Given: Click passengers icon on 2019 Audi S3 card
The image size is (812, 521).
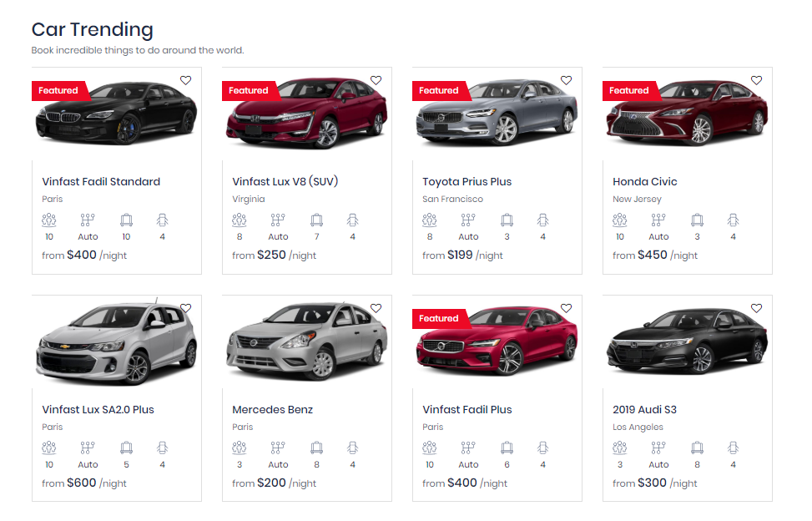Looking at the screenshot, I should coord(620,448).
